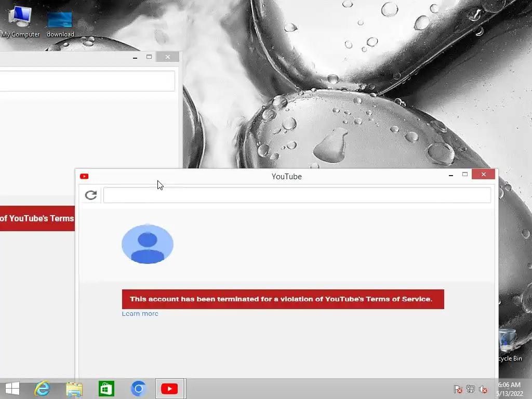Image resolution: width=532 pixels, height=399 pixels.
Task: Open the Learn more link
Action: 140,314
